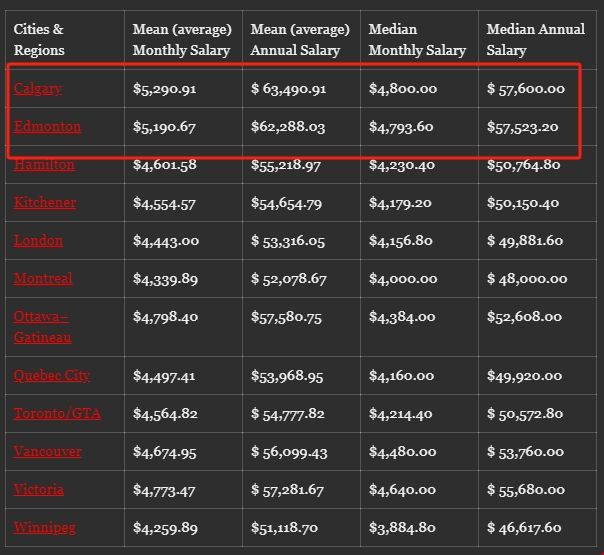Viewport: 604px width, 555px height.
Task: Select Vancouver's $53,760.00 median annual cell
Action: (x=525, y=452)
